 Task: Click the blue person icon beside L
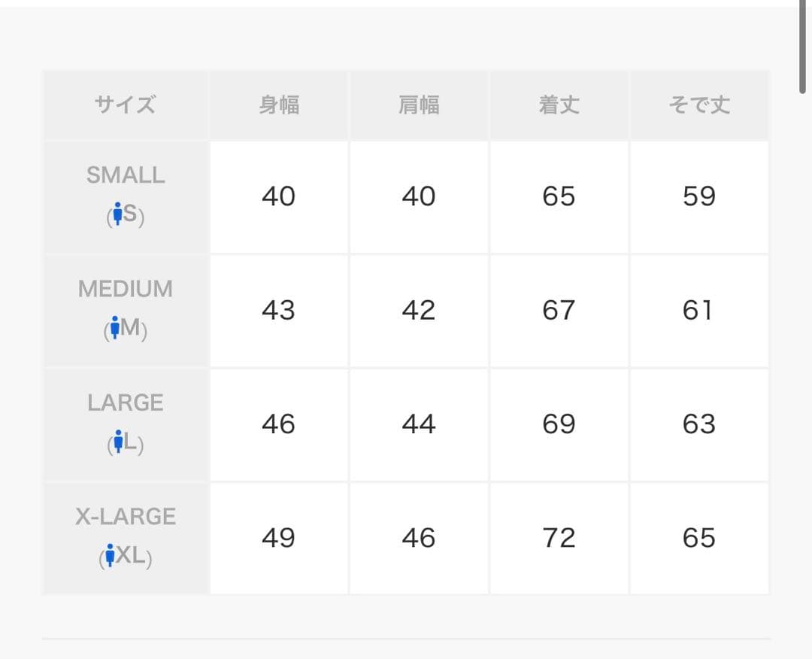(119, 442)
